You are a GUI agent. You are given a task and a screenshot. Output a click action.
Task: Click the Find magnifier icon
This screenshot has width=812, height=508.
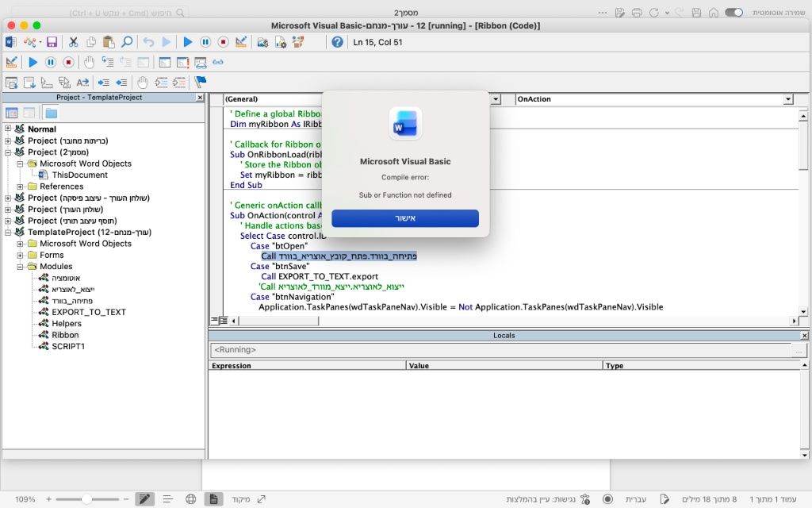point(127,42)
